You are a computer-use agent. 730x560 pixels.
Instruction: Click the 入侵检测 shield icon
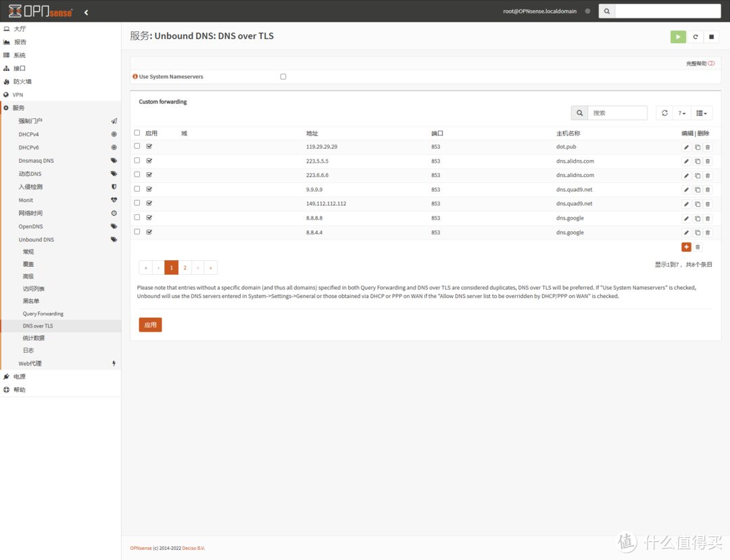(x=114, y=186)
